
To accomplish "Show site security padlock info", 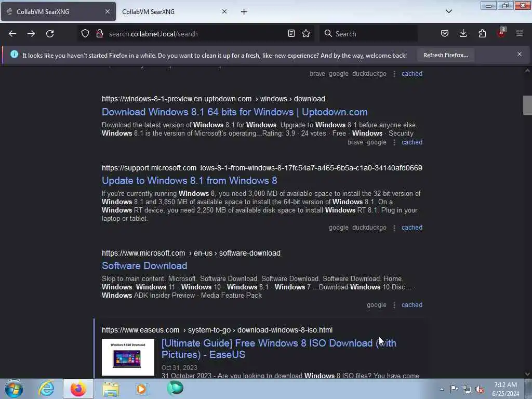I will 99,34.
